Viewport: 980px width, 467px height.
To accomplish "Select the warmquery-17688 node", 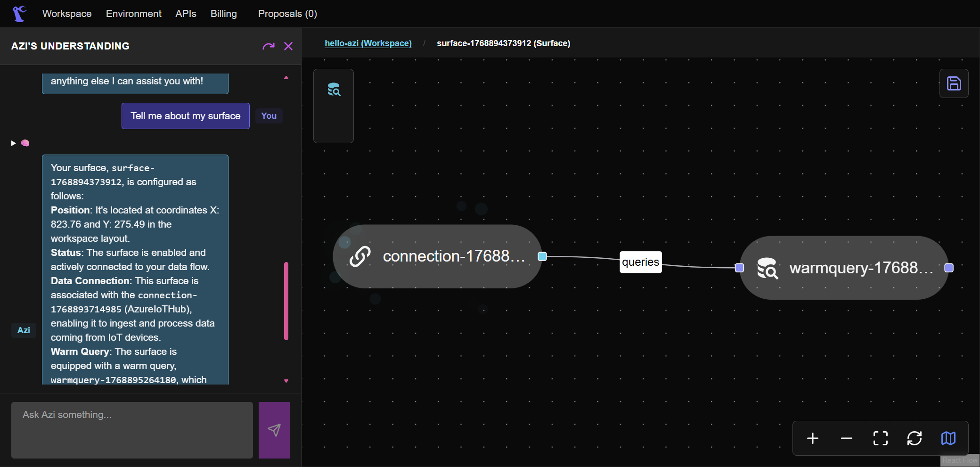I will (x=844, y=268).
